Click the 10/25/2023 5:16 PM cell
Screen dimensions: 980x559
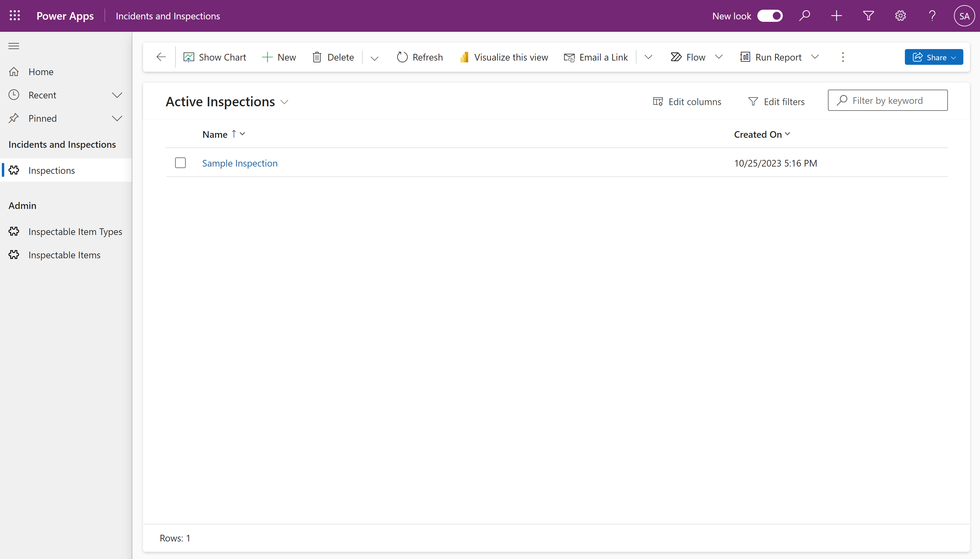pyautogui.click(x=775, y=163)
